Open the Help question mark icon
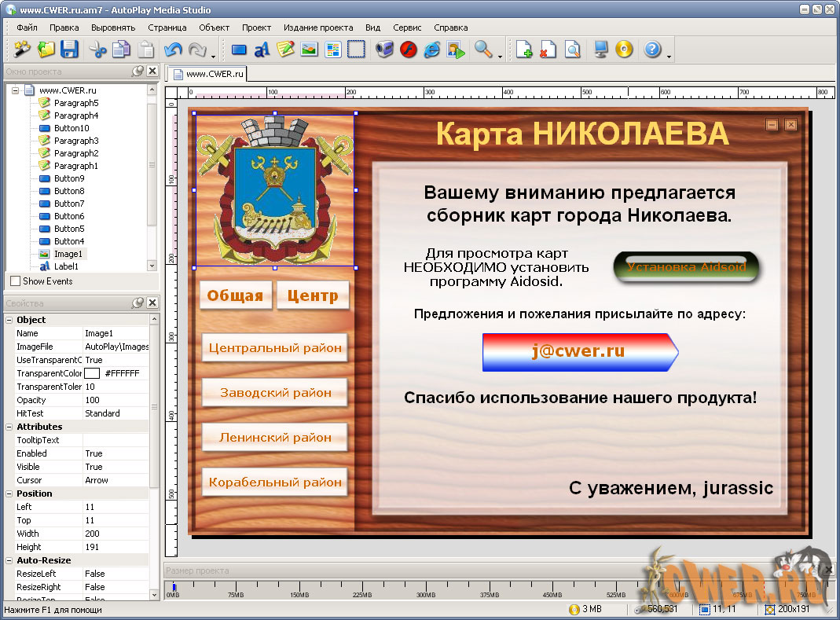Screen dimensions: 840x620 652,50
